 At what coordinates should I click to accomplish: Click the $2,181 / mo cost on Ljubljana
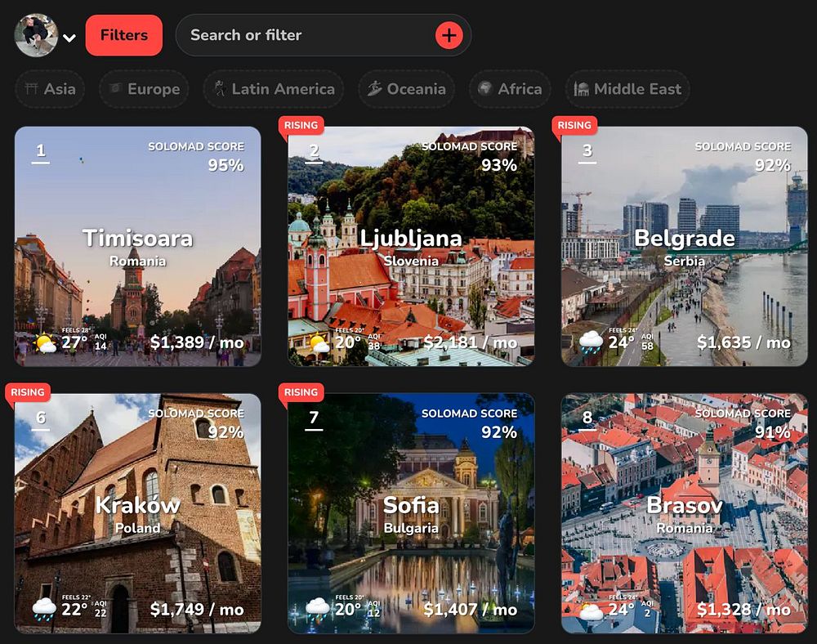[471, 342]
